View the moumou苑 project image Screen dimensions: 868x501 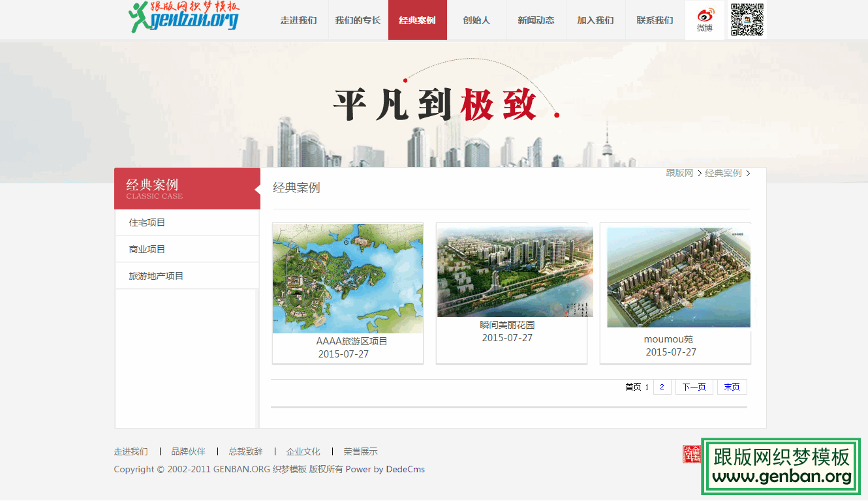tap(678, 277)
